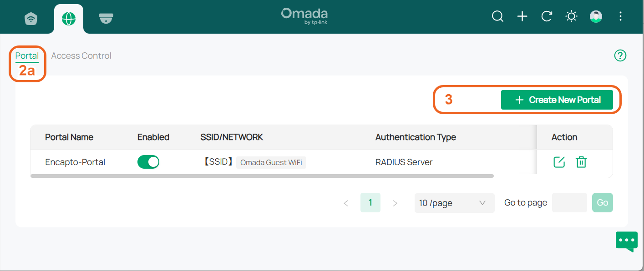Open the 10 /page dropdown

pos(454,203)
